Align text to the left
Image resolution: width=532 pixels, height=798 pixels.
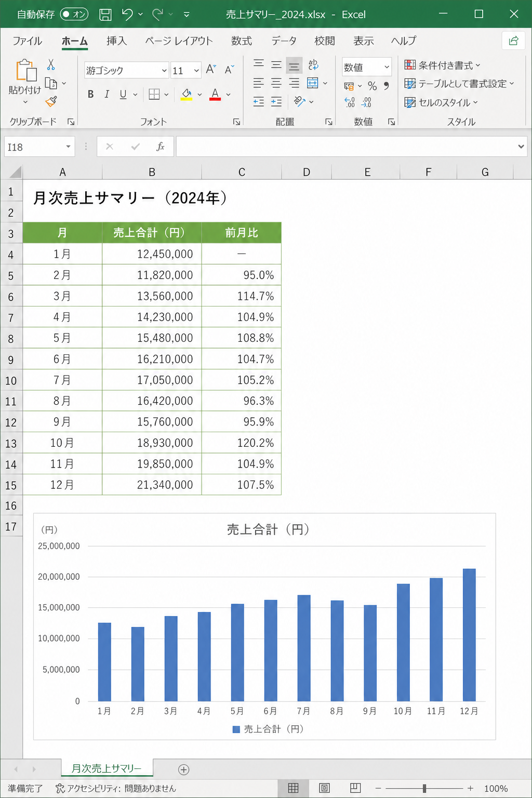pos(259,83)
